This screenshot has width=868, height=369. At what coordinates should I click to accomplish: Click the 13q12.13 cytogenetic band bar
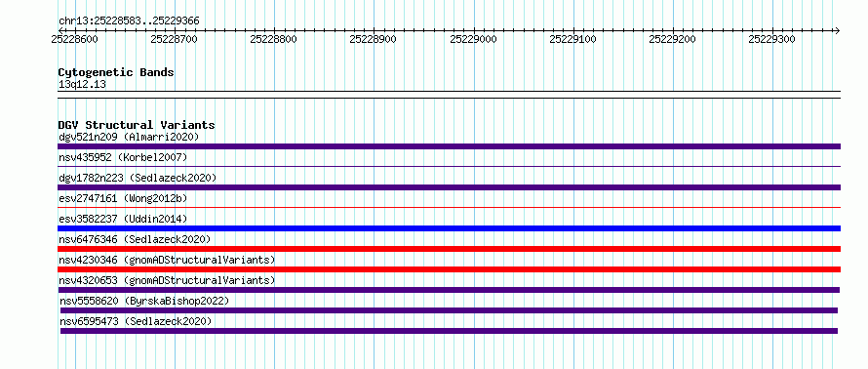(x=449, y=95)
